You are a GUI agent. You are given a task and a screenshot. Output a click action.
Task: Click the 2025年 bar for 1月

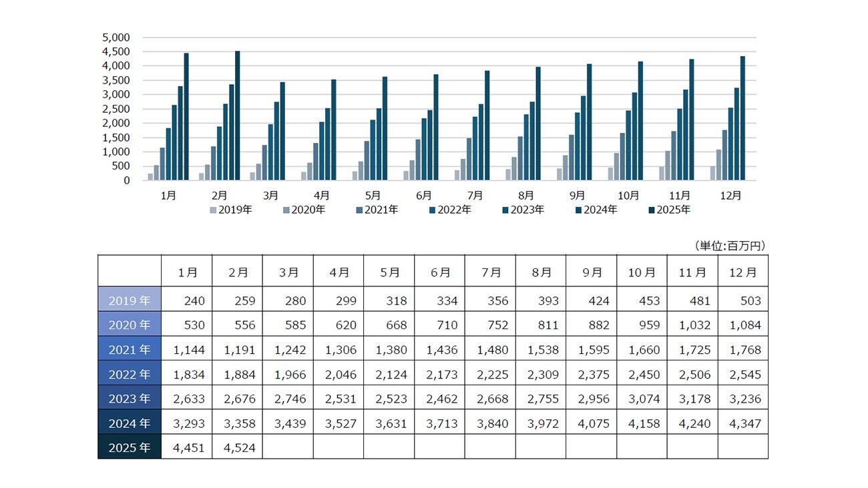point(186,117)
